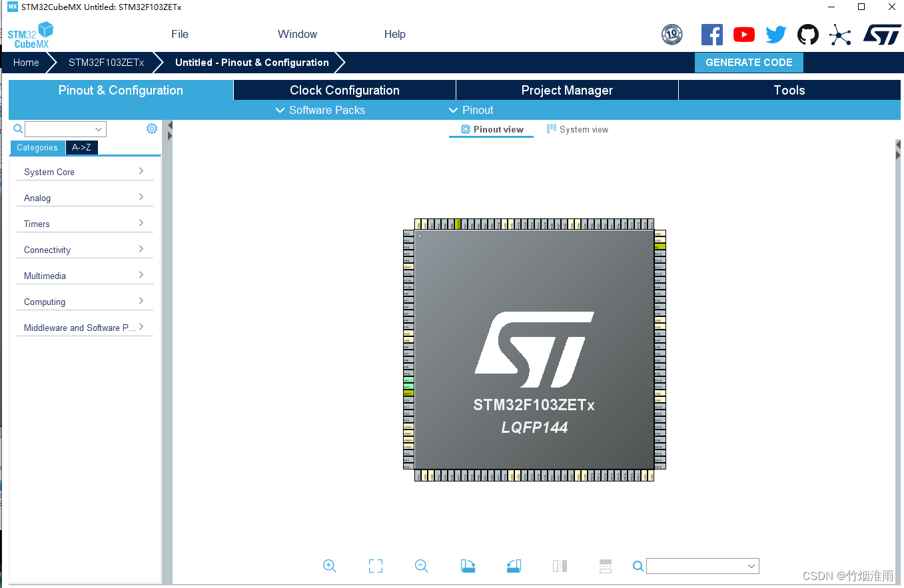Expand the Connectivity category
Screen dimensions: 904x588
pyautogui.click(x=85, y=250)
